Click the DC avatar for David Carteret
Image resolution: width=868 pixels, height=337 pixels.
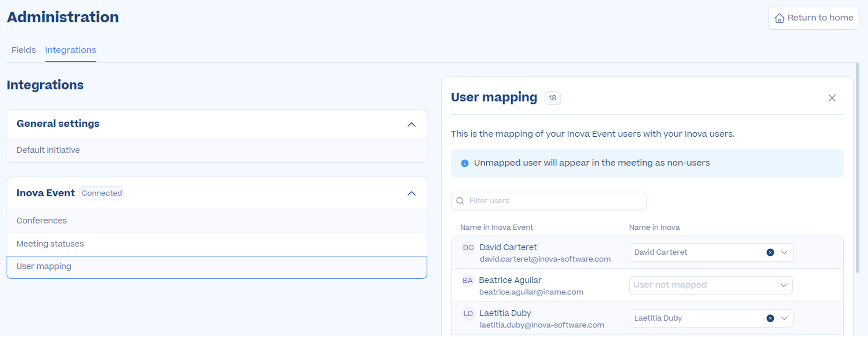(x=468, y=248)
